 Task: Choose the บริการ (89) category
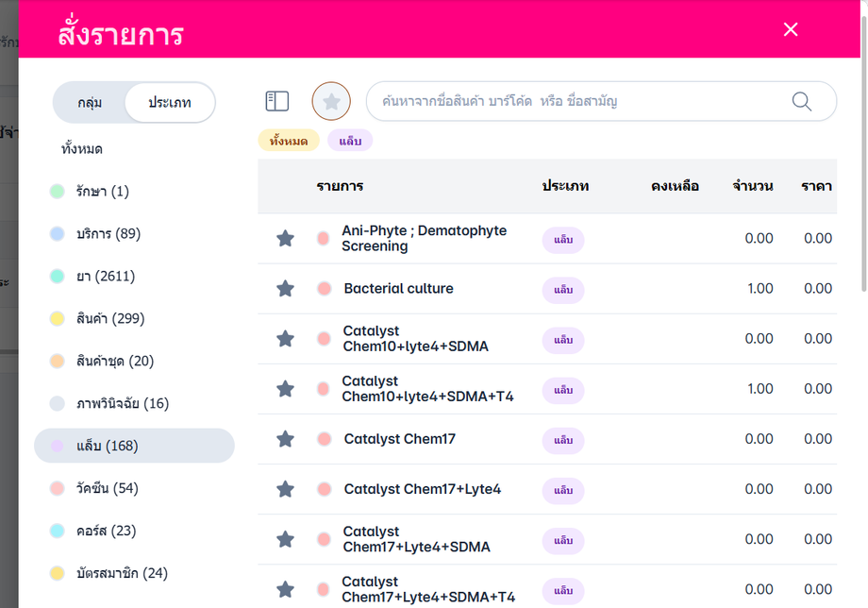[x=108, y=233]
